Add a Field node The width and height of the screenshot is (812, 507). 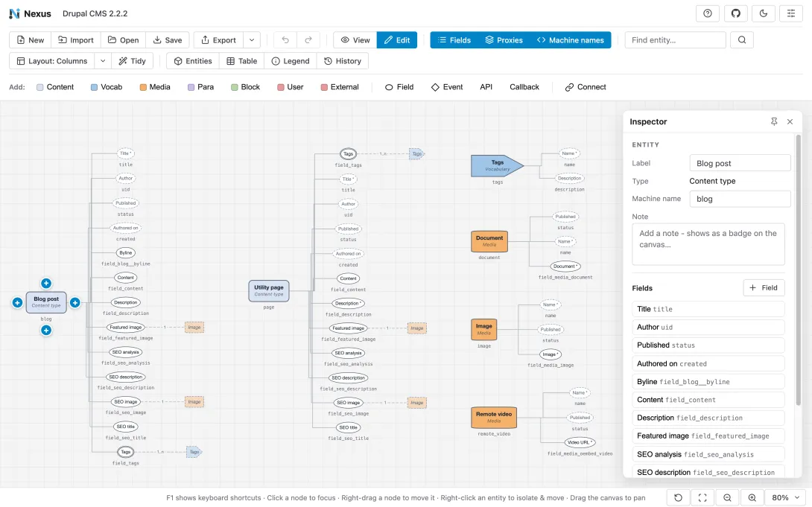tap(399, 87)
